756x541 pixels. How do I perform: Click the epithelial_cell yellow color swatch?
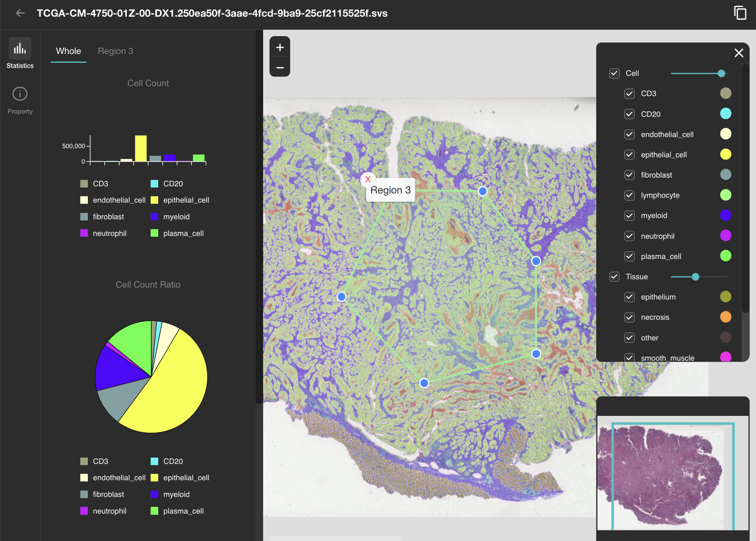tap(725, 155)
